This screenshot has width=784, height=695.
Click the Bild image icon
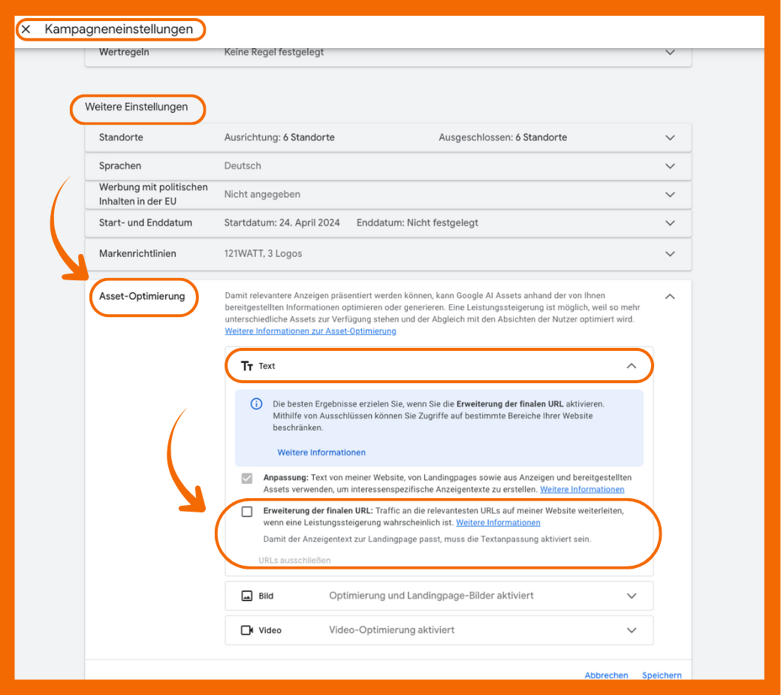[x=247, y=596]
